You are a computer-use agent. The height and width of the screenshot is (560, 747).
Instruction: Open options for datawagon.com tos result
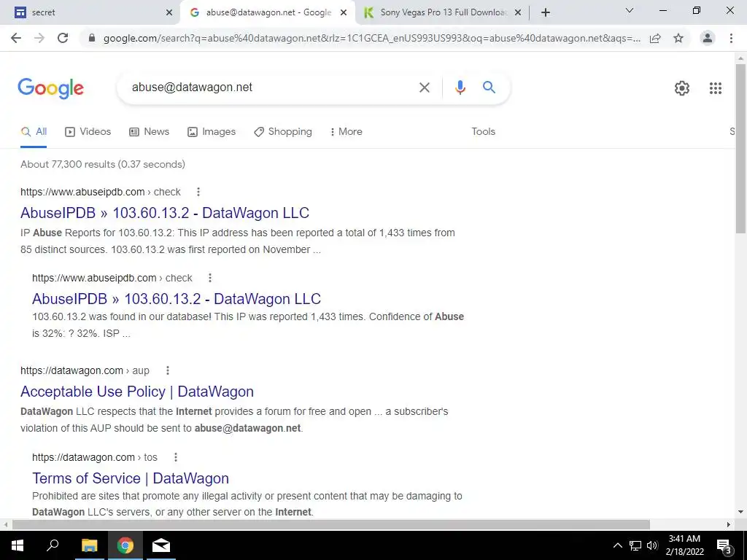(x=176, y=457)
